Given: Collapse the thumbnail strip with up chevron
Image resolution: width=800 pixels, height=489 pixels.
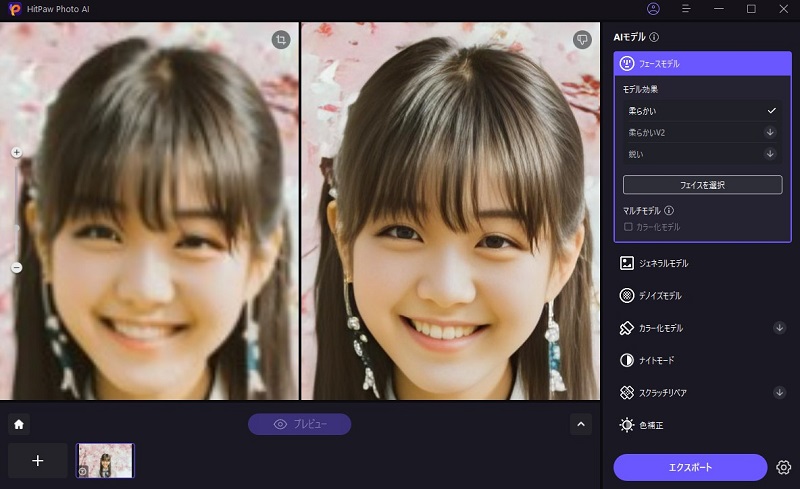Looking at the screenshot, I should [581, 424].
